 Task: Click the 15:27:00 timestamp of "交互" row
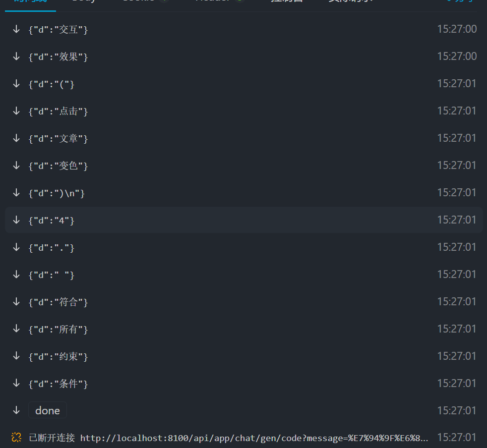click(x=456, y=29)
